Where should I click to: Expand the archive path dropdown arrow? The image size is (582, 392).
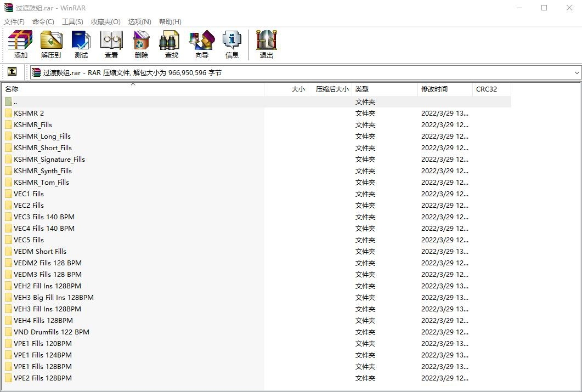point(577,72)
